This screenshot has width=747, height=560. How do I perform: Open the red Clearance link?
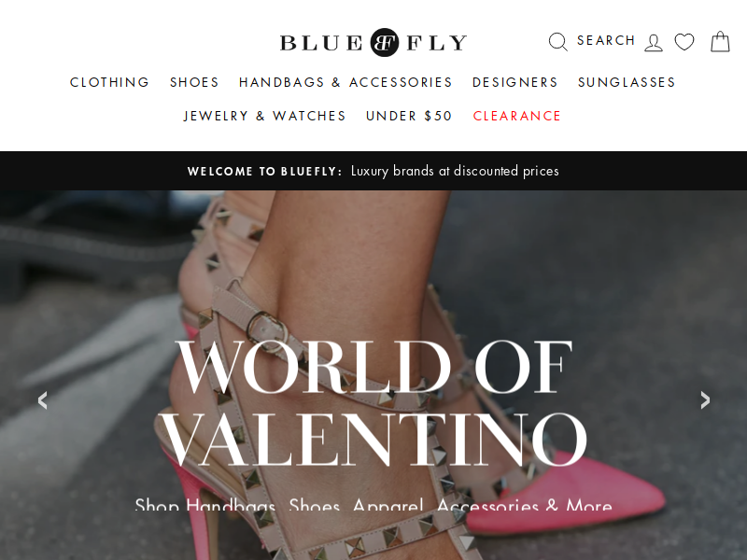(x=517, y=116)
